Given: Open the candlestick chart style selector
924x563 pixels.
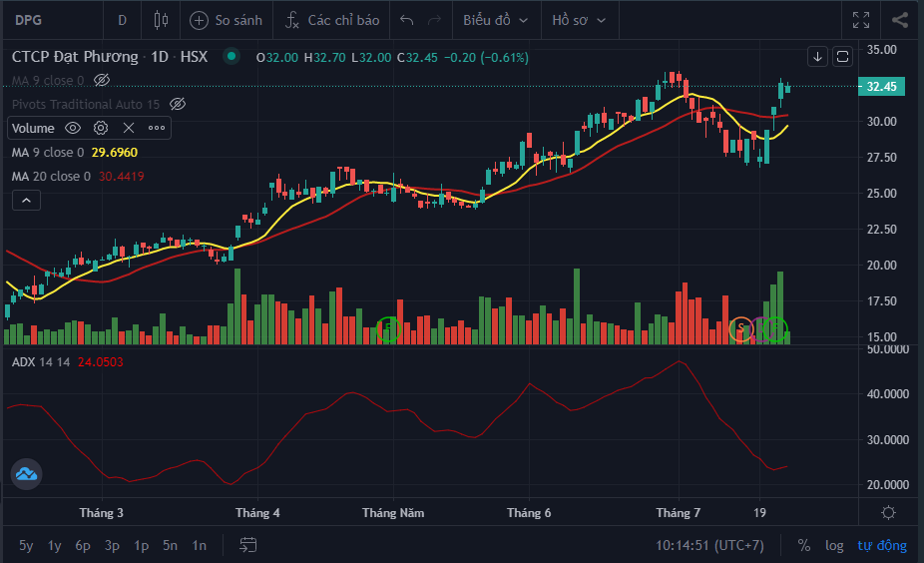Looking at the screenshot, I should [x=161, y=20].
